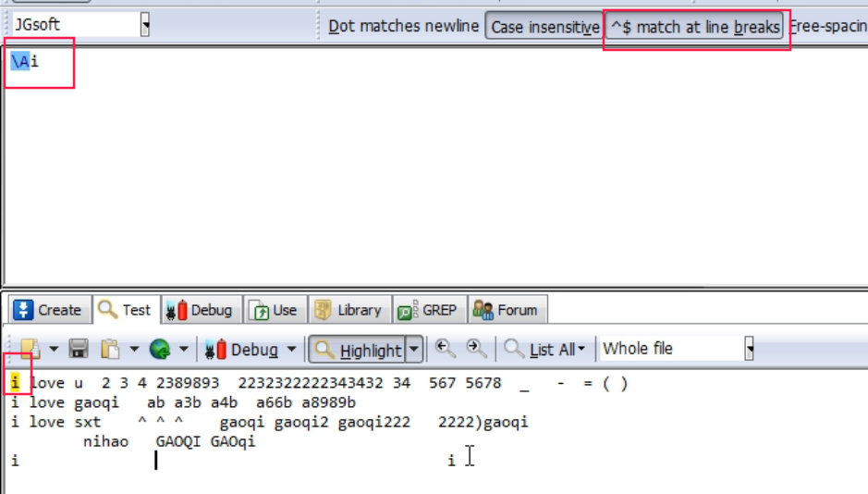868x494 pixels.
Task: Go to next match icon
Action: 476,350
